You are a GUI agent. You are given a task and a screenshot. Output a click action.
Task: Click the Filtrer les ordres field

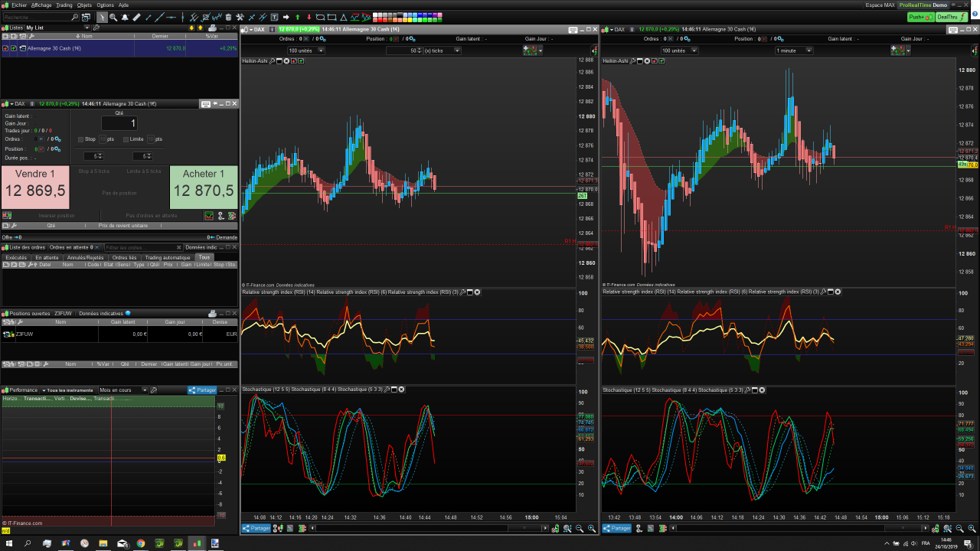pos(143,247)
